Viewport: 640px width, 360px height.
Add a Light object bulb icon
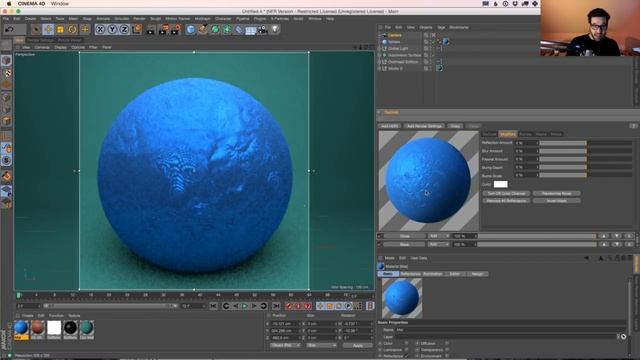tap(275, 29)
